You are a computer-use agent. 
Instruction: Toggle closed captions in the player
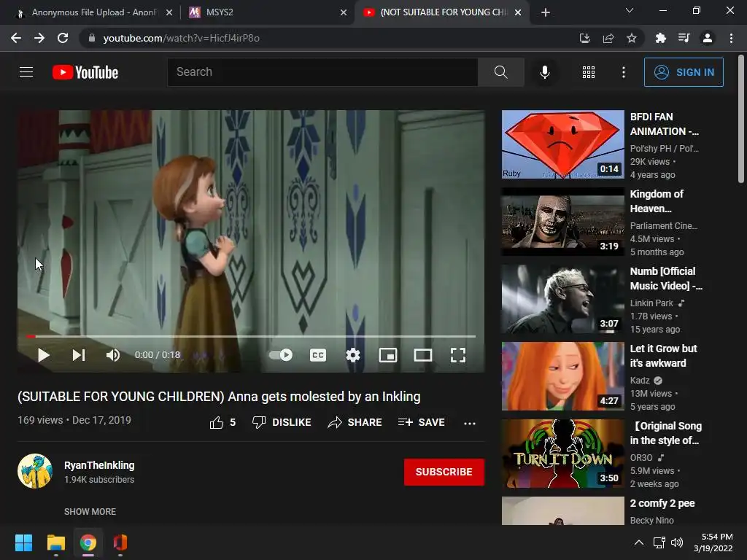[x=318, y=355]
